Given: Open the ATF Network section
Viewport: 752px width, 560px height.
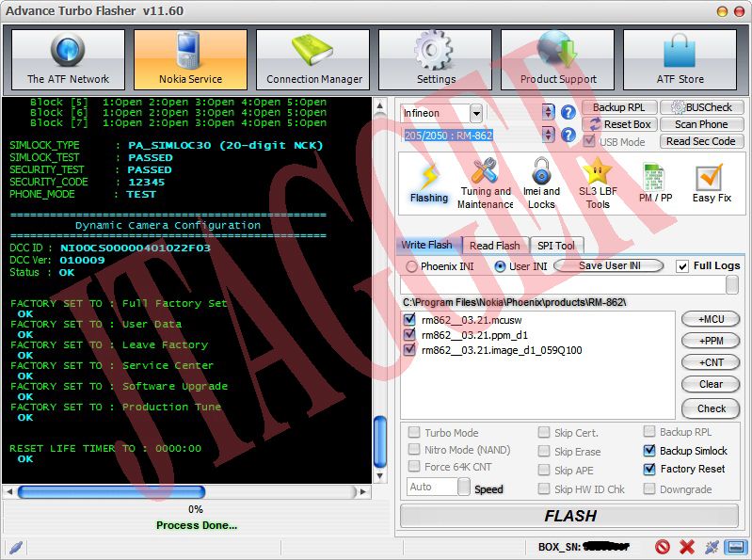Looking at the screenshot, I should click(68, 60).
